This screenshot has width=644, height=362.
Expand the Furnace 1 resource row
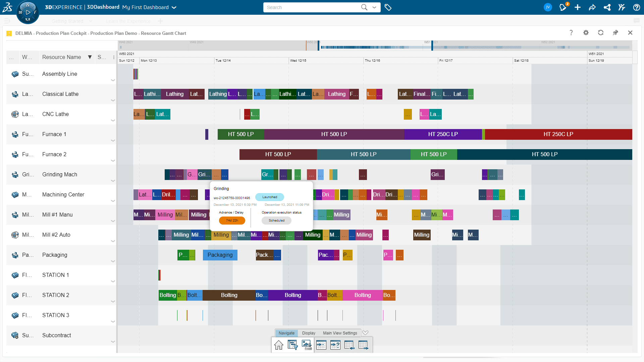pos(113,140)
